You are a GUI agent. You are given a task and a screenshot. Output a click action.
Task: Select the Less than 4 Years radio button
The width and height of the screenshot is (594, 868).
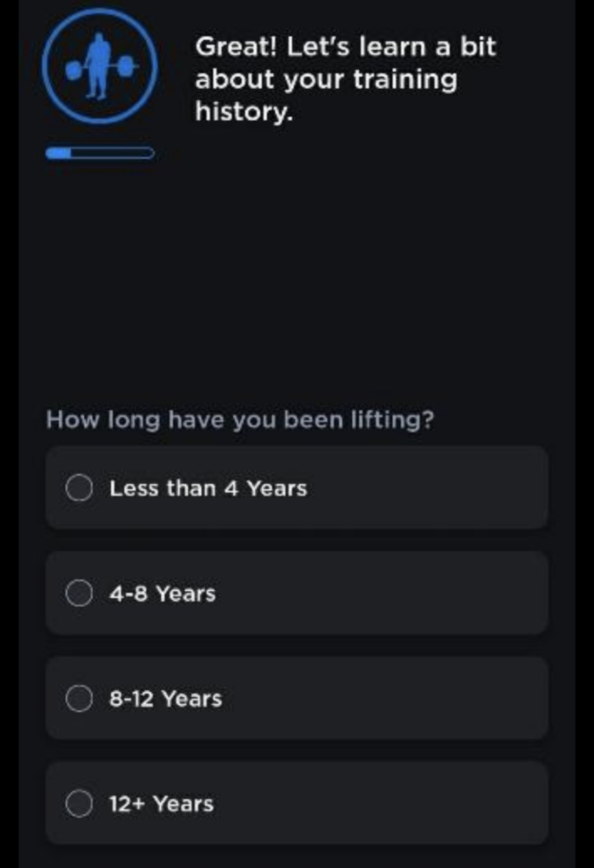click(x=79, y=488)
